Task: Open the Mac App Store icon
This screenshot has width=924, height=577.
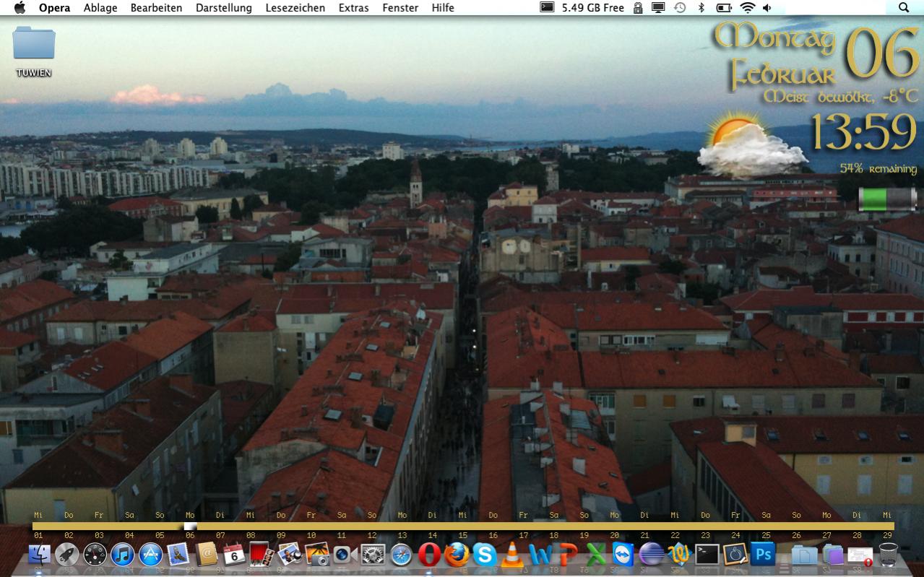Action: coord(151,555)
